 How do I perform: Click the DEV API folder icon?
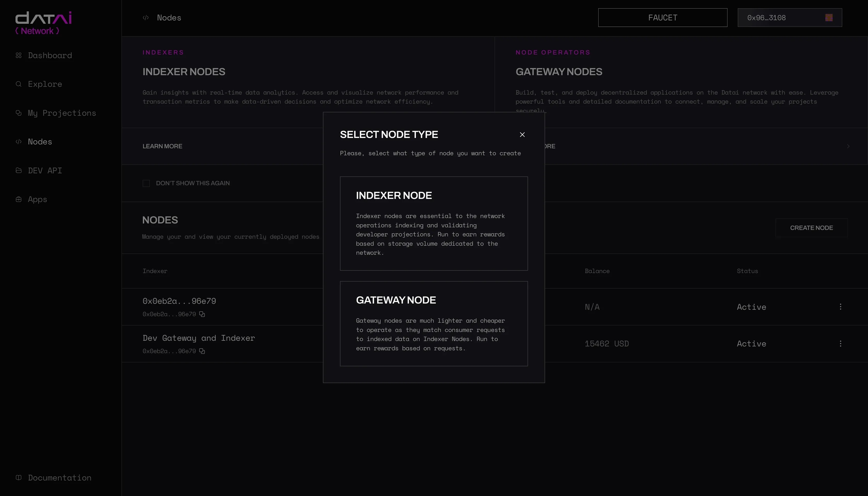[x=18, y=170]
